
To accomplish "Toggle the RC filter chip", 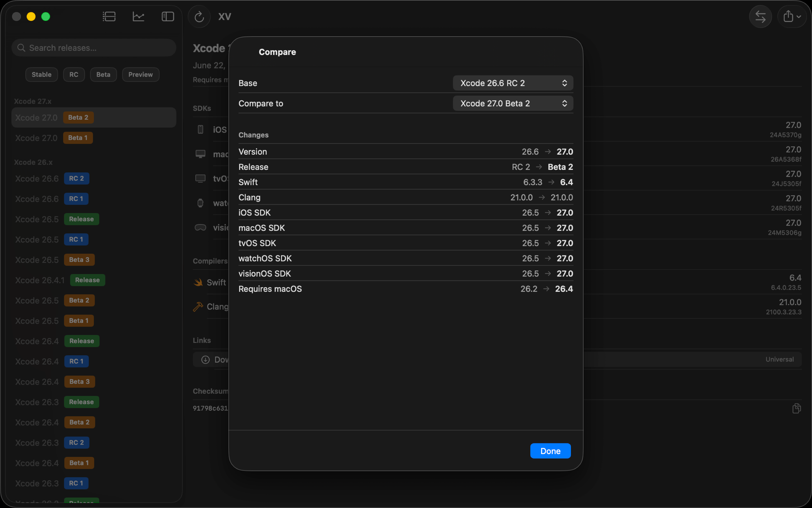I will 74,75.
